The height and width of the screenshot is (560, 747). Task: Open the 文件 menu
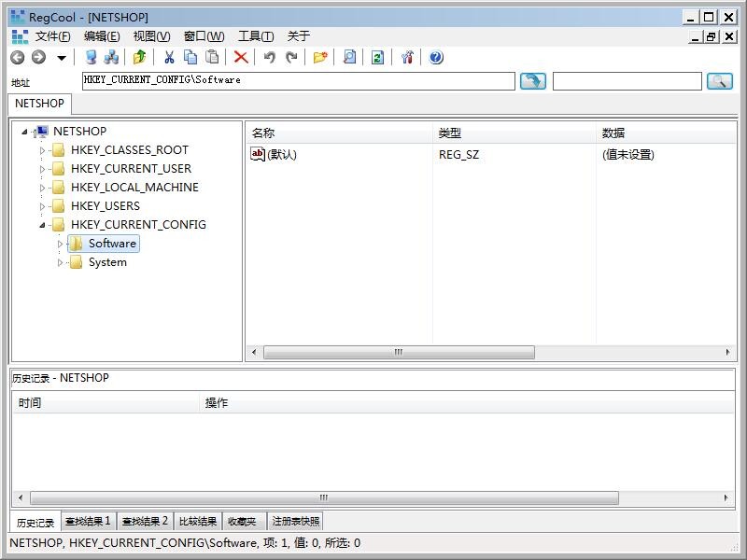tap(50, 35)
